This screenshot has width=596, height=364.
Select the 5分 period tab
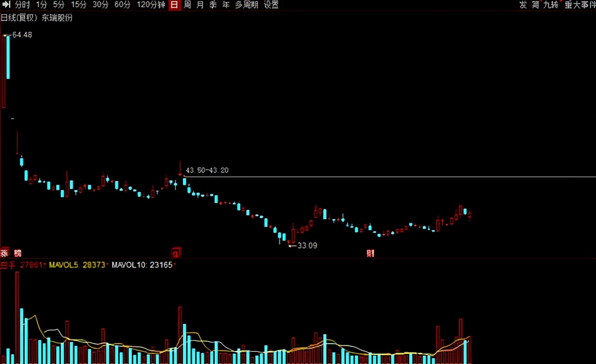(59, 5)
